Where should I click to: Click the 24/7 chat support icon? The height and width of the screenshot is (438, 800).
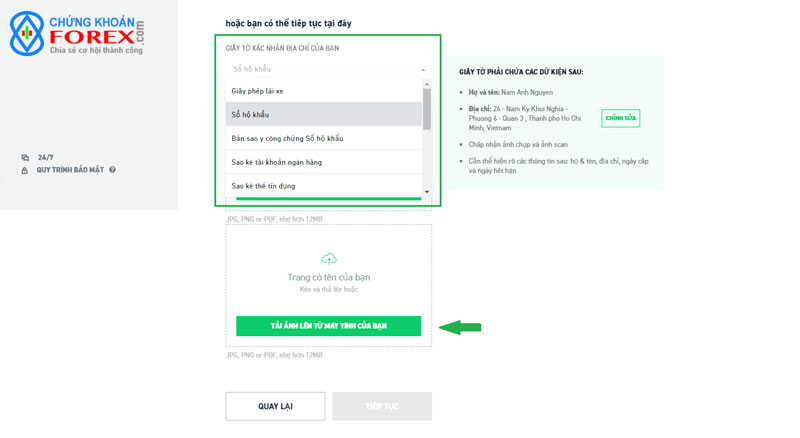pos(25,157)
